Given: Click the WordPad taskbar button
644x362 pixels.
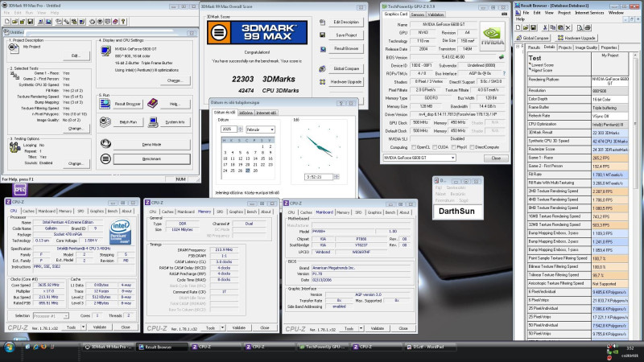Looking at the screenshot, I should point(430,348).
